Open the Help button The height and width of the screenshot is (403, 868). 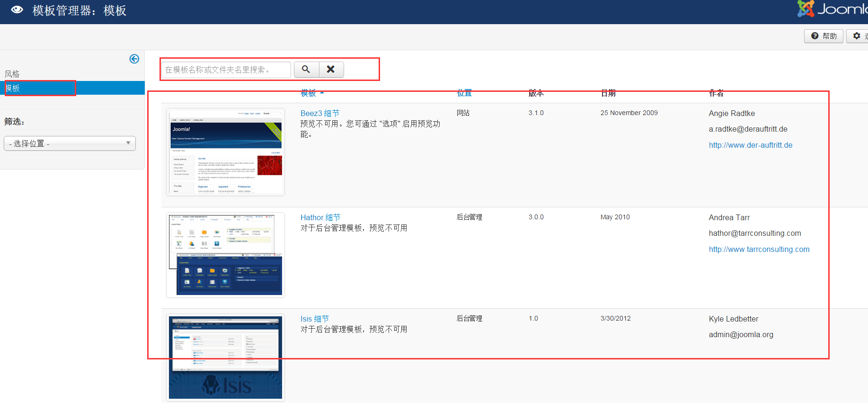coord(824,36)
